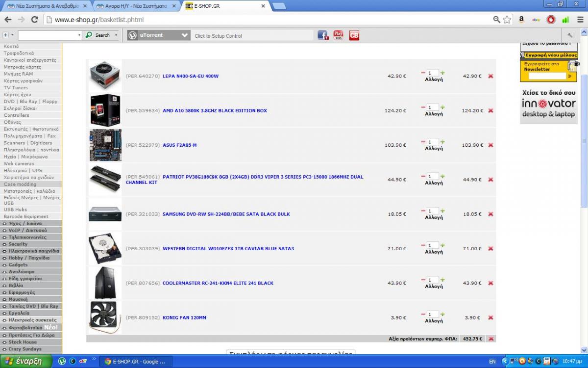
Task: Open AMD A10 5800K product link
Action: point(215,111)
